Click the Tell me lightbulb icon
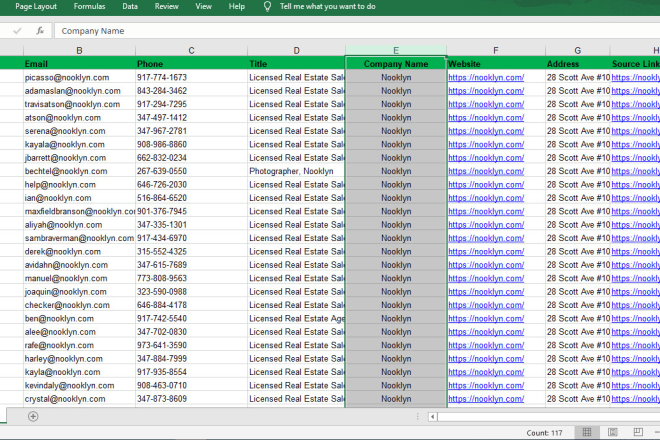 (267, 6)
